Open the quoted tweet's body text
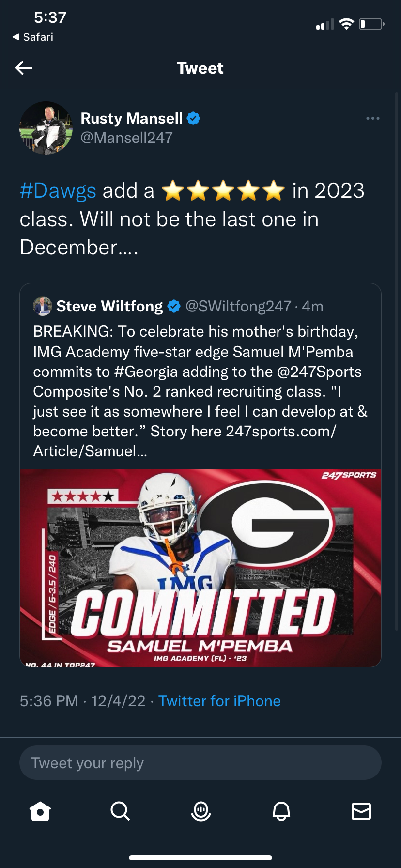The image size is (401, 868). click(200, 391)
